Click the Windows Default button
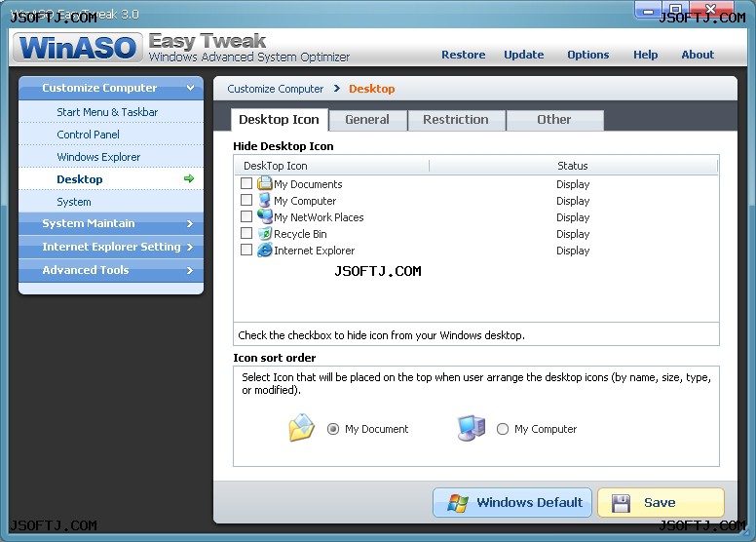 (x=512, y=502)
